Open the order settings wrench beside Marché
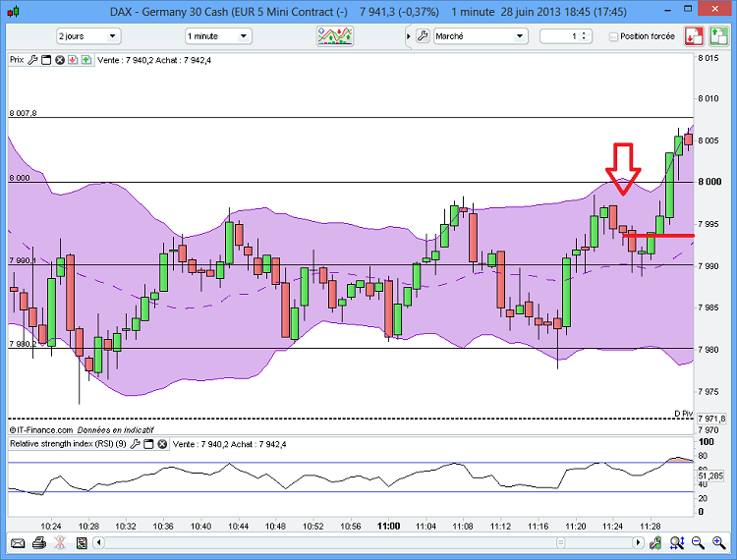This screenshot has width=737, height=560. point(423,36)
